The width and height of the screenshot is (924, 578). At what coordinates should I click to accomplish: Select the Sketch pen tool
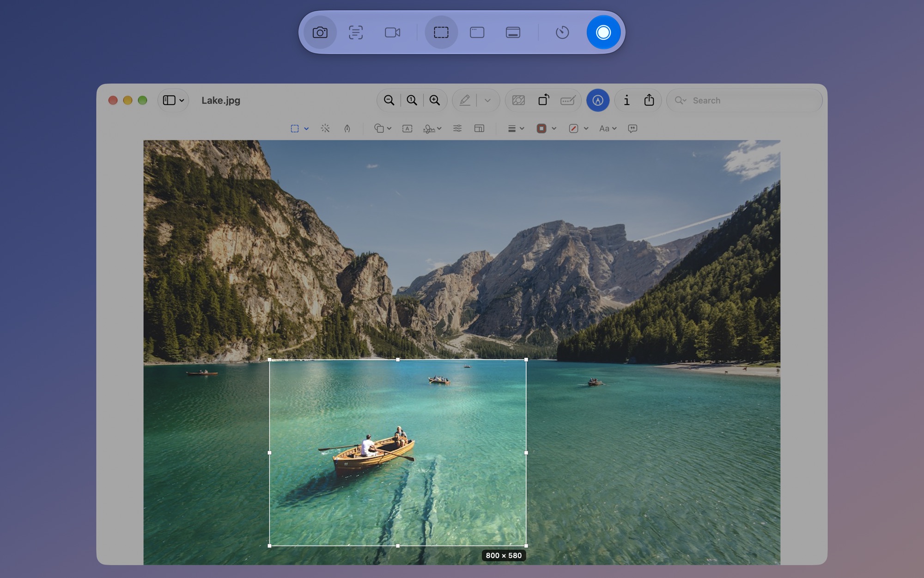coord(347,129)
